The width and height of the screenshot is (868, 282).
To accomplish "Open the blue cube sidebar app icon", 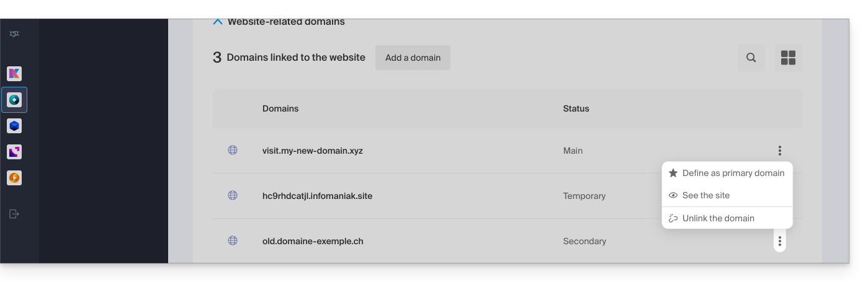I will point(14,126).
